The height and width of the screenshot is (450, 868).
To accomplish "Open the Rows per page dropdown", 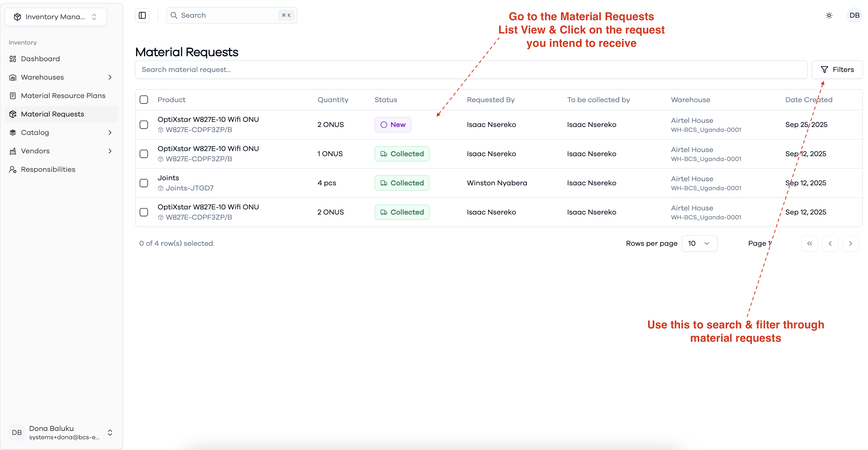I will coord(699,243).
